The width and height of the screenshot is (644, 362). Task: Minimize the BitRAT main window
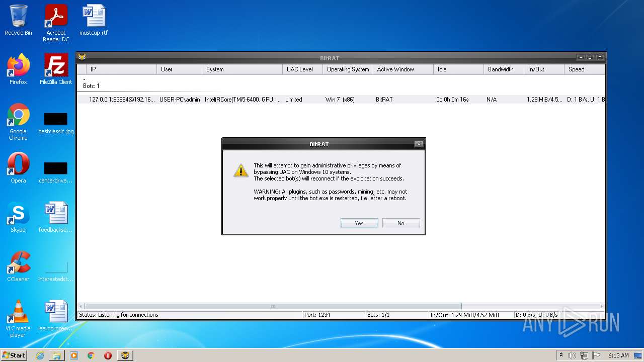click(581, 57)
